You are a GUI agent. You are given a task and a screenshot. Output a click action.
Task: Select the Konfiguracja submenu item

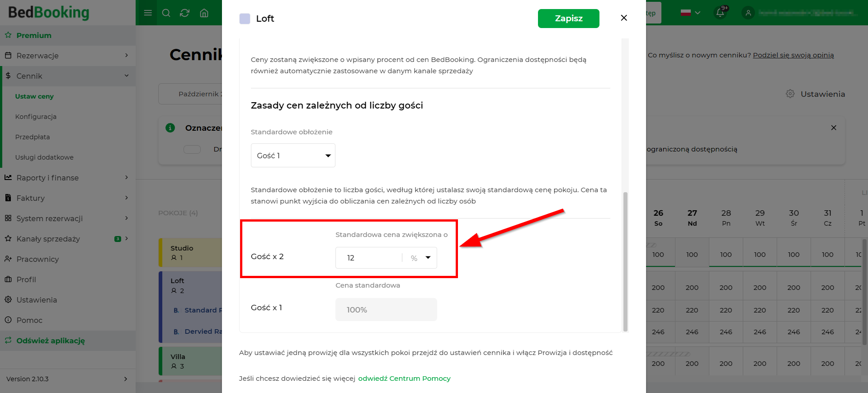click(36, 117)
